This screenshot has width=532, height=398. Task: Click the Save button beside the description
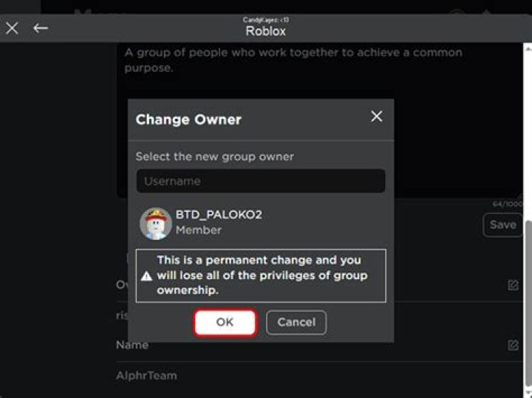502,224
